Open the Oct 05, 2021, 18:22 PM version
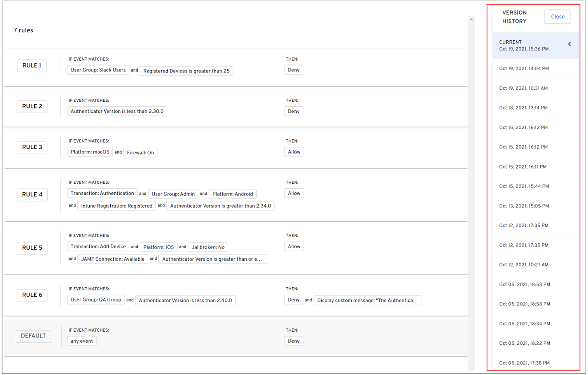Viewport: 588px width, 375px height. coord(524,343)
